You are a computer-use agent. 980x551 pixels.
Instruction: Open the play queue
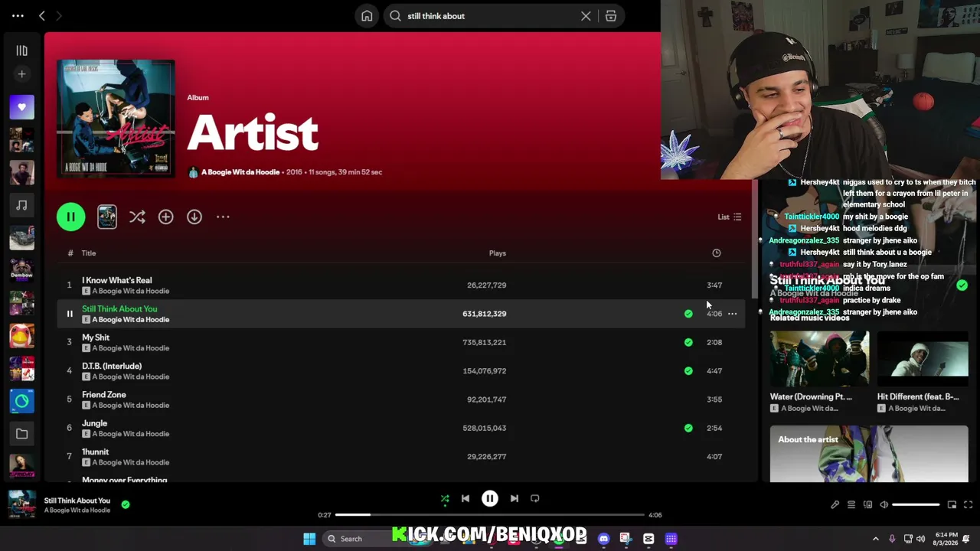click(x=851, y=505)
